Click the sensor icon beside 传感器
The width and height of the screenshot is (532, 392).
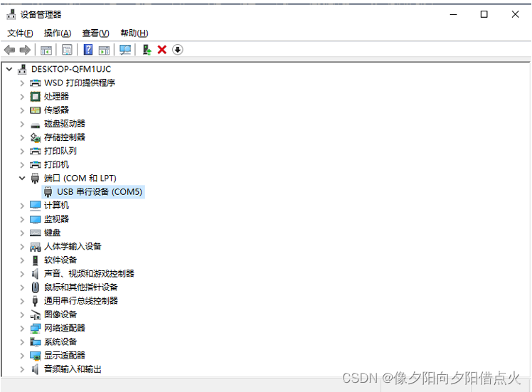[x=36, y=110]
